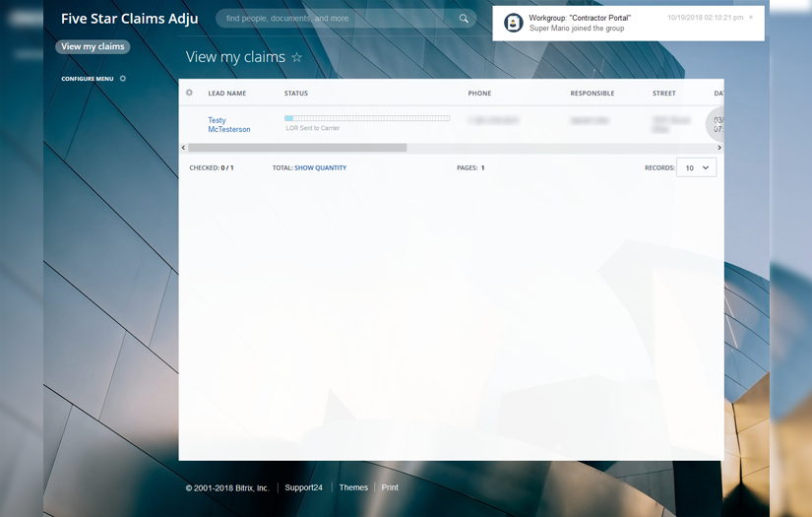812x517 pixels.
Task: Sort by Status column header
Action: 296,94
